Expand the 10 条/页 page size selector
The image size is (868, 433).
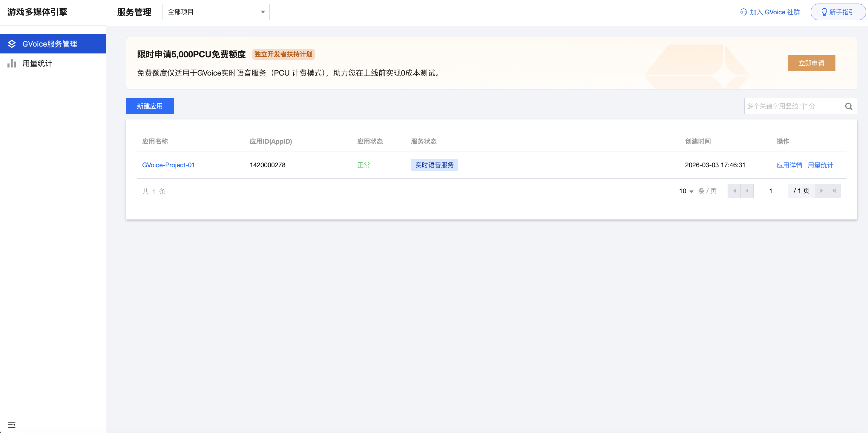pos(686,191)
